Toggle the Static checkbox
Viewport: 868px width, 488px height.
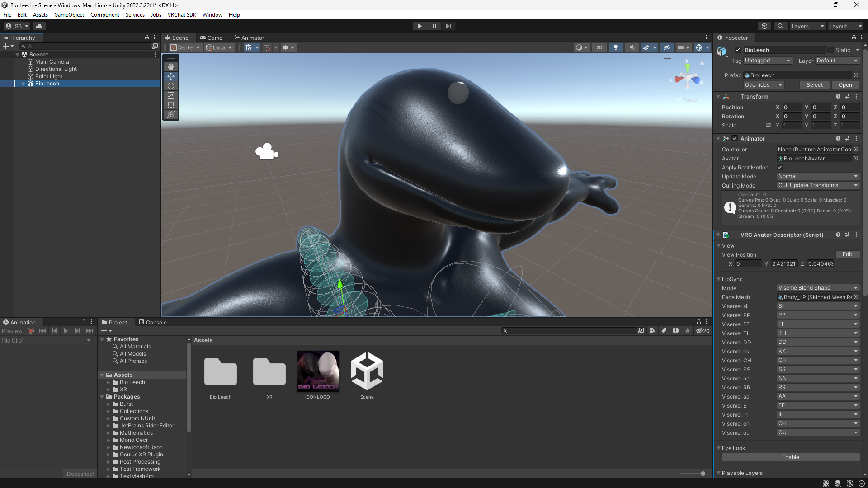coord(830,50)
